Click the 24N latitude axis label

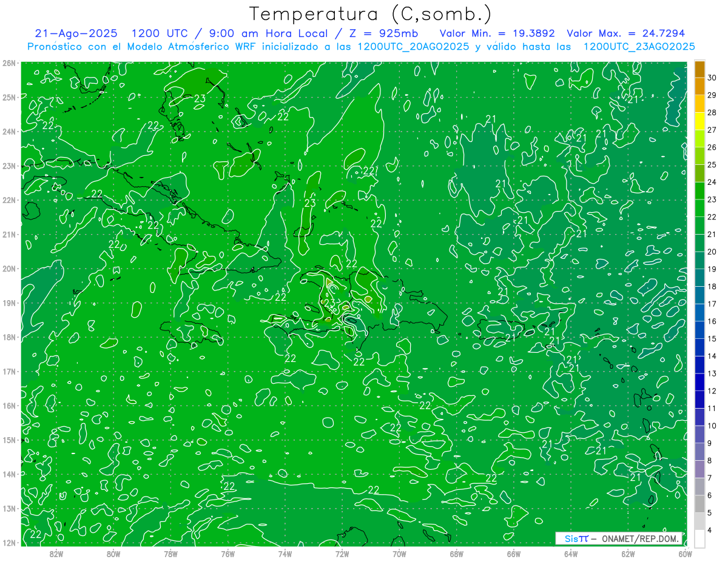9,132
